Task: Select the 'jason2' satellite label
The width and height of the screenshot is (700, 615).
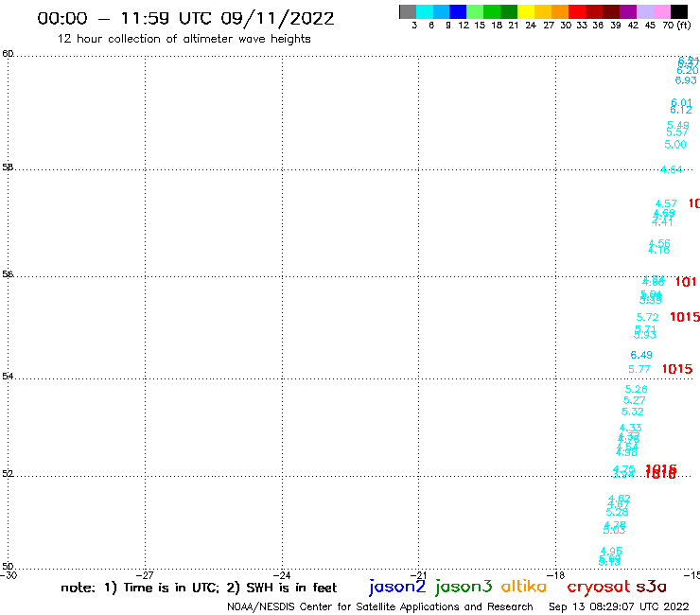Action: (397, 587)
